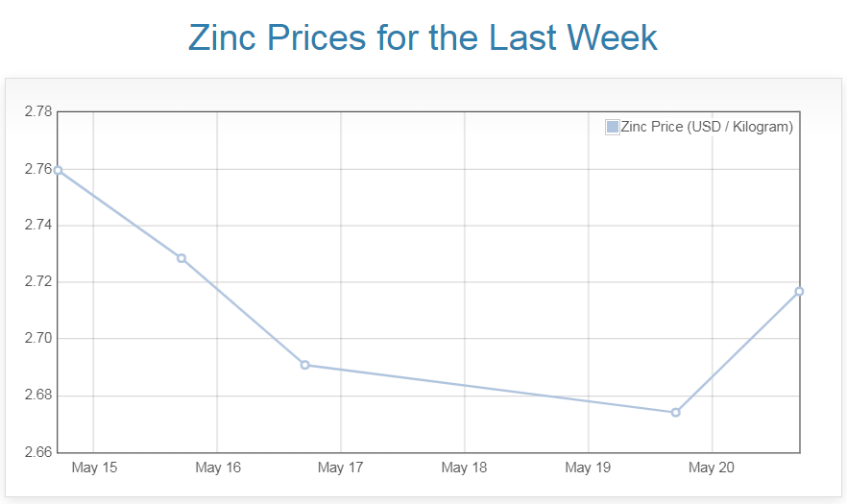This screenshot has width=847, height=504.
Task: Select the first data point near 2.76
Action: point(58,170)
